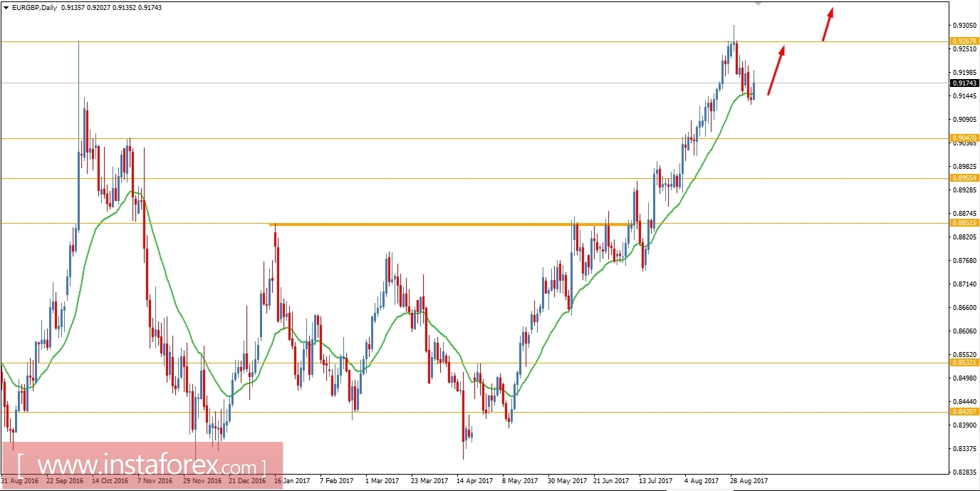Select the 0.84207 support price tag
Screen dimensions: 980x491
[x=963, y=413]
